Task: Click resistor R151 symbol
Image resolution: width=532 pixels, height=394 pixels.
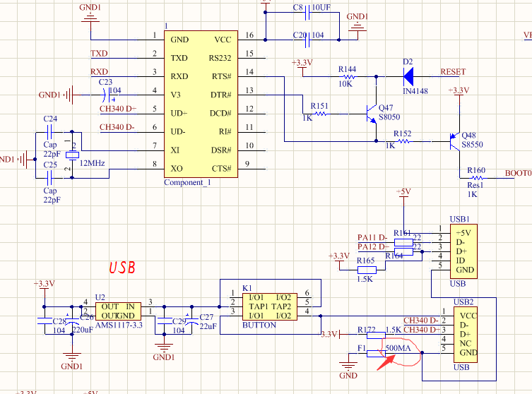Action: pos(320,114)
